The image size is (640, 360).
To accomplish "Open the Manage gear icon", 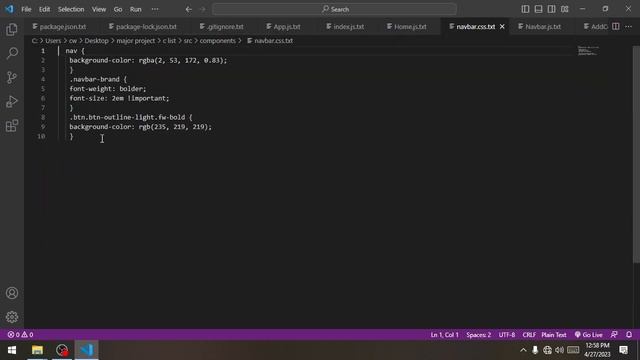I will 12,317.
